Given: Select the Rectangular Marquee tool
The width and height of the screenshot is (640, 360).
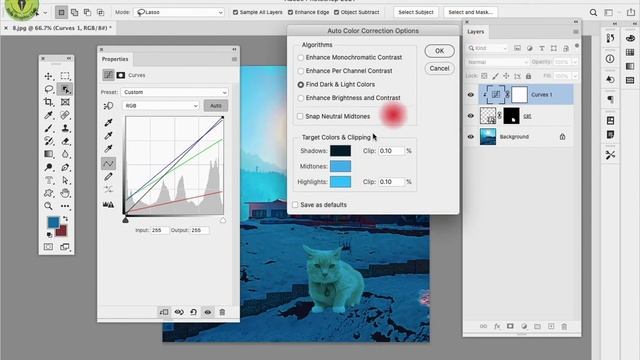Looking at the screenshot, I should [x=65, y=76].
